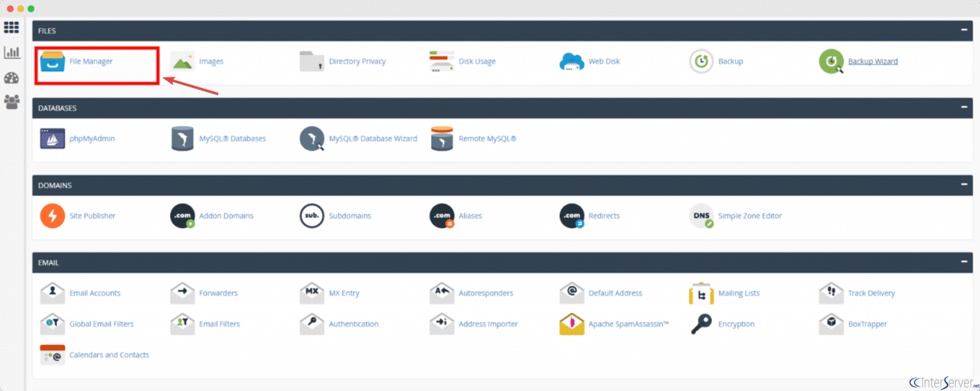Open the Track Delivery icon
980x391 pixels.
pyautogui.click(x=831, y=292)
